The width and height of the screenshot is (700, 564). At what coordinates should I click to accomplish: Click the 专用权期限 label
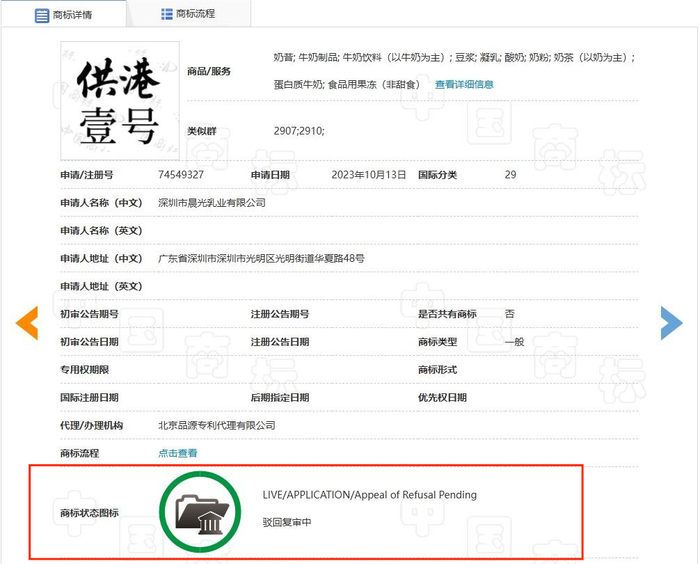click(84, 370)
